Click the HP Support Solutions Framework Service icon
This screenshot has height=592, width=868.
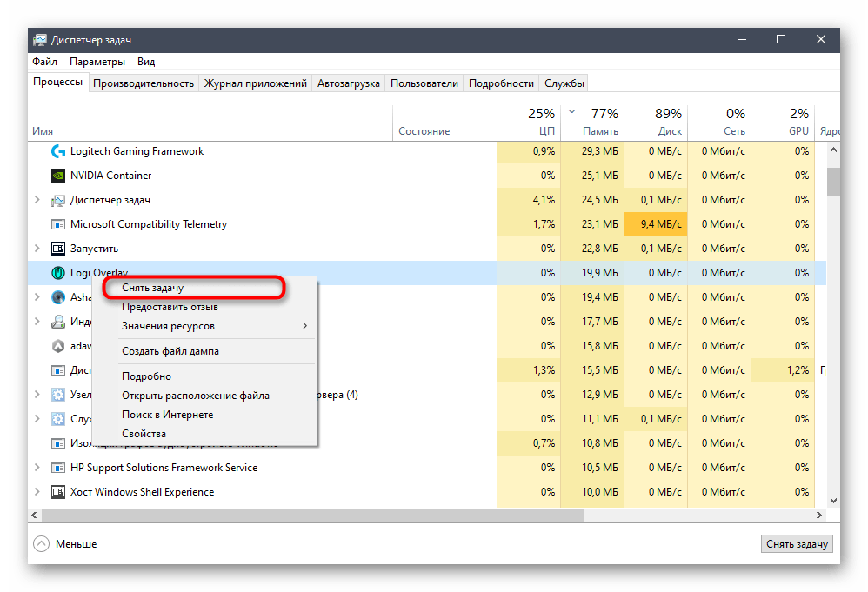click(58, 468)
